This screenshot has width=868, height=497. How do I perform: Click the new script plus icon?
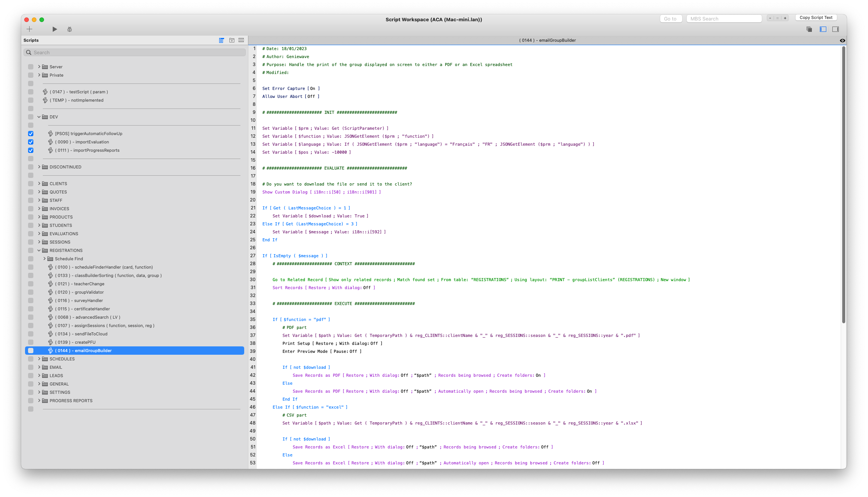pyautogui.click(x=30, y=29)
